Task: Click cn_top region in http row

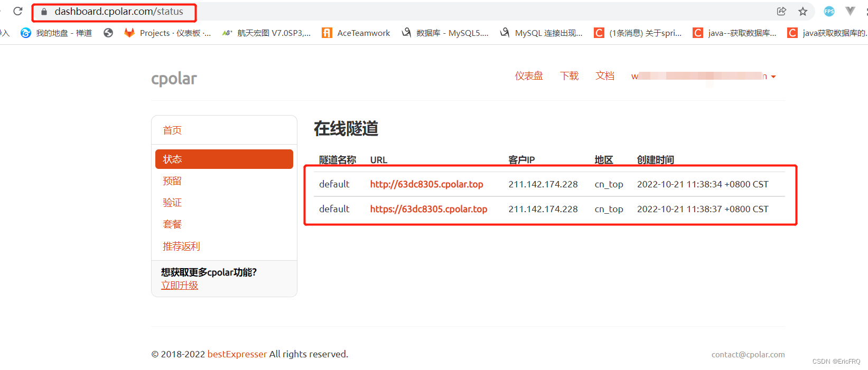Action: click(609, 184)
